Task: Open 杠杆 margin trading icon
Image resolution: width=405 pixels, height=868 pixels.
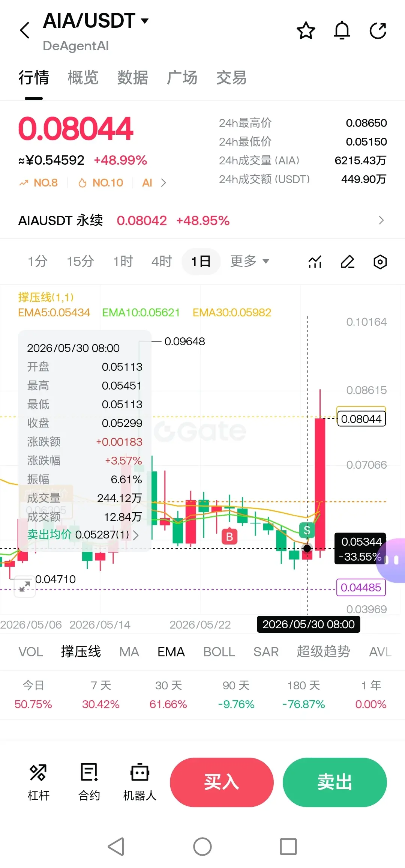Action: point(38,782)
